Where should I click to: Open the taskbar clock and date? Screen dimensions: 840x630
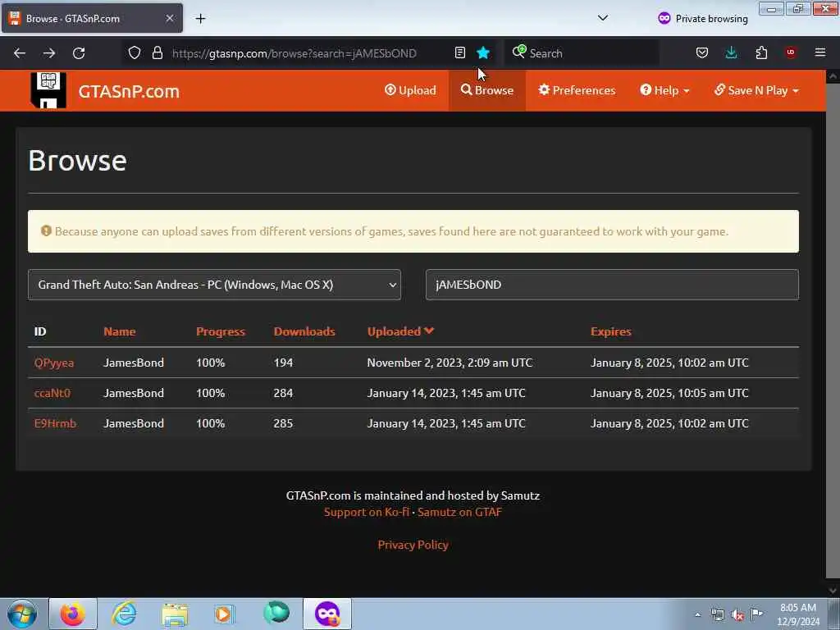coord(798,614)
